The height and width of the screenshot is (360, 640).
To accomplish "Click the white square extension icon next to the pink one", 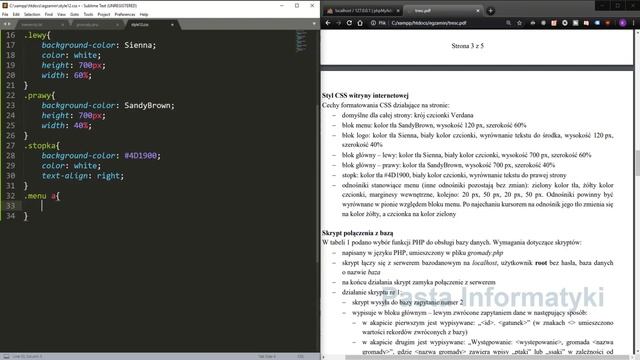I will [576, 23].
